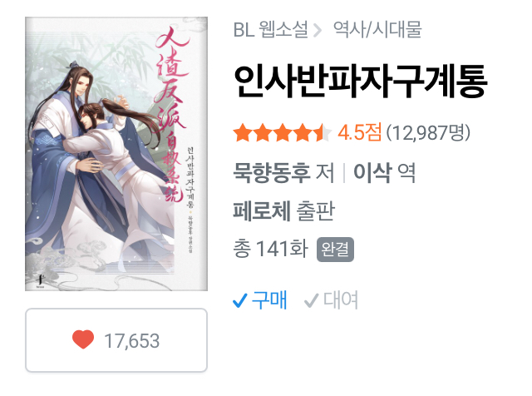Click the 17,653 likes button
Image resolution: width=532 pixels, height=396 pixels.
pyautogui.click(x=116, y=340)
